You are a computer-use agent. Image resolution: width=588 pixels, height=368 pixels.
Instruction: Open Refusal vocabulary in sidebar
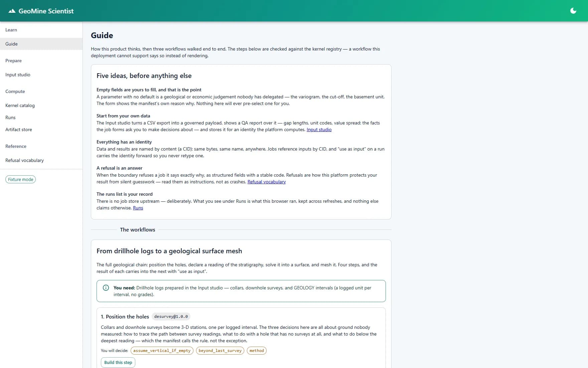coord(41,160)
